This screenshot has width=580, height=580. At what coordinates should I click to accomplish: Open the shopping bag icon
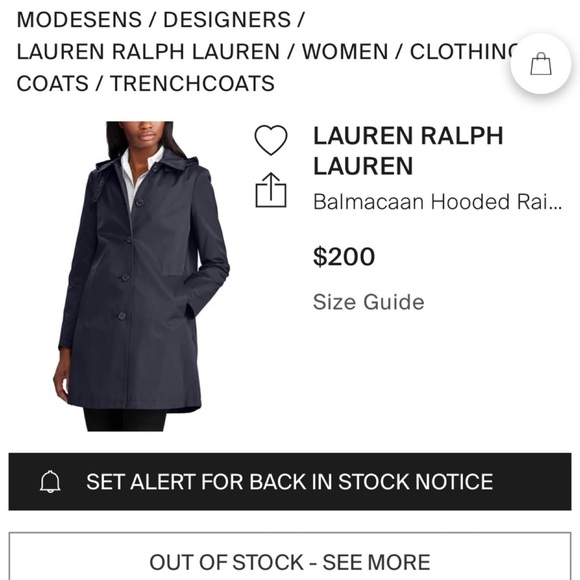tap(541, 64)
